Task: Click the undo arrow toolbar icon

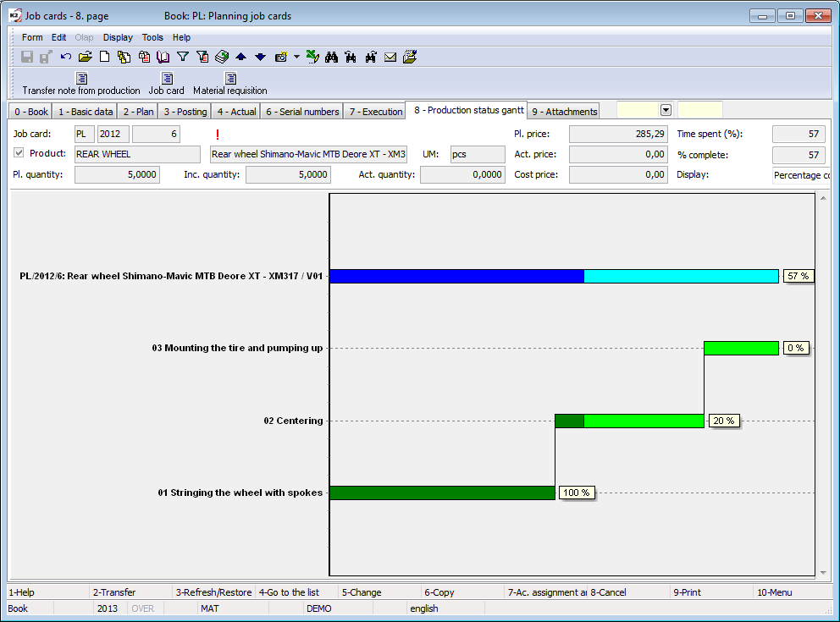Action: [x=65, y=57]
